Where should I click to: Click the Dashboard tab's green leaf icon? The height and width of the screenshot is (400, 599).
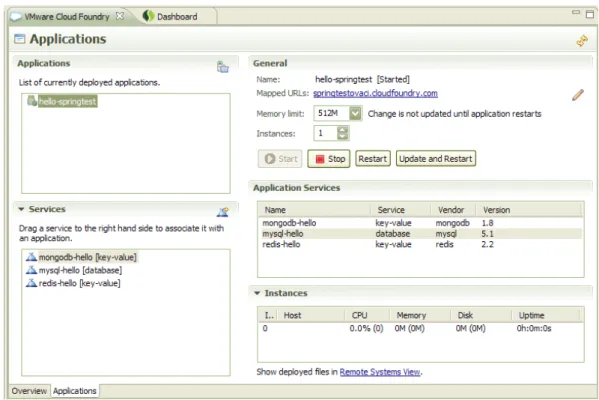tap(148, 16)
